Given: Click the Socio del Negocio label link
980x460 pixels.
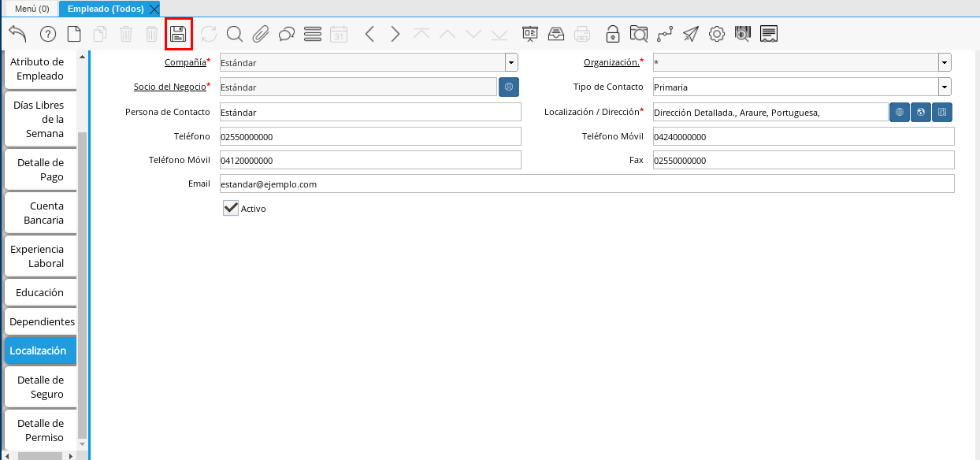Looking at the screenshot, I should [x=170, y=87].
